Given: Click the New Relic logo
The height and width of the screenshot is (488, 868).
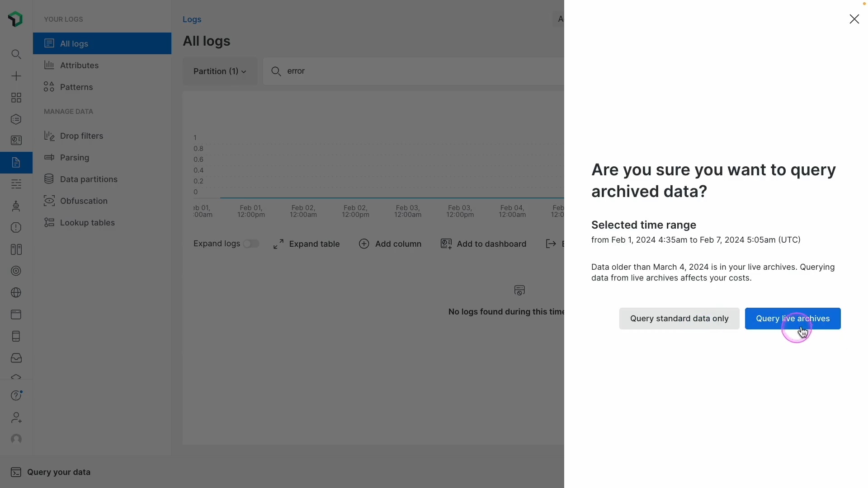Looking at the screenshot, I should click(x=15, y=19).
